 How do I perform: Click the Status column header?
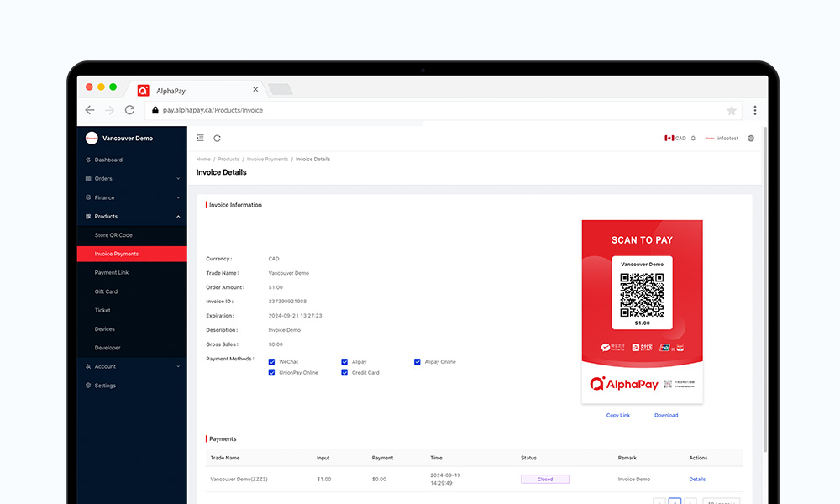point(528,458)
